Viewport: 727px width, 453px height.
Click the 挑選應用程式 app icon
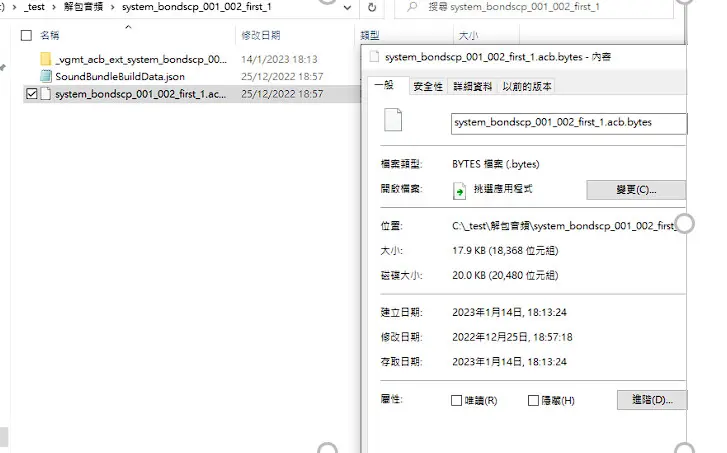[459, 190]
